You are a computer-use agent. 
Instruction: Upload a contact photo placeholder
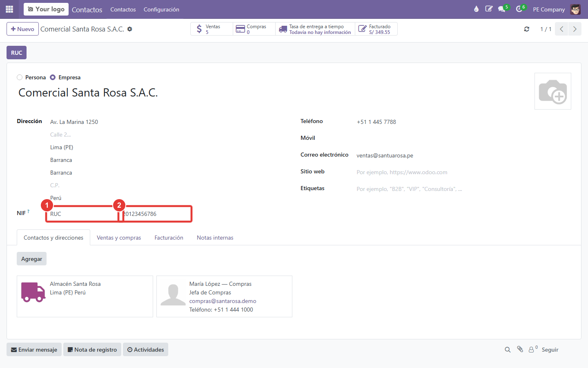553,91
